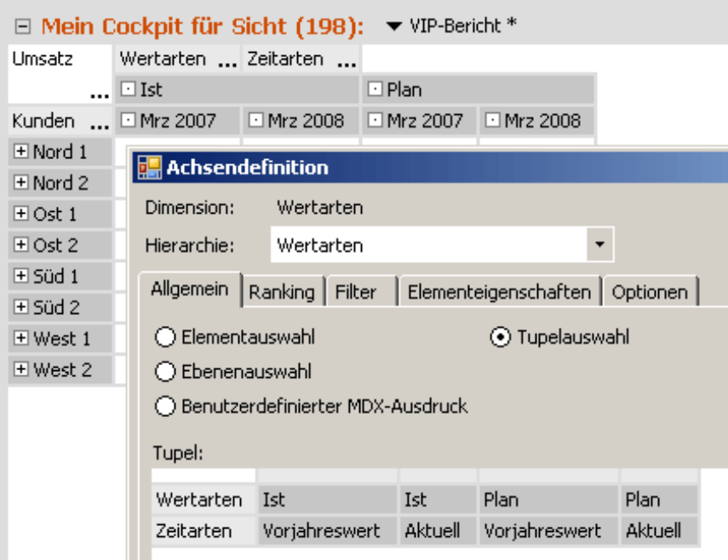Image resolution: width=728 pixels, height=560 pixels.
Task: Collapse the Mein Cockpit section header
Action: pyautogui.click(x=23, y=27)
